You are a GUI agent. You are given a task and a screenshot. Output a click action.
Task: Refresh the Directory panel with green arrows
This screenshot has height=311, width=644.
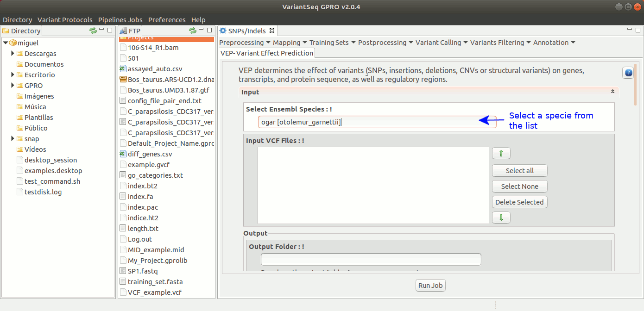93,31
